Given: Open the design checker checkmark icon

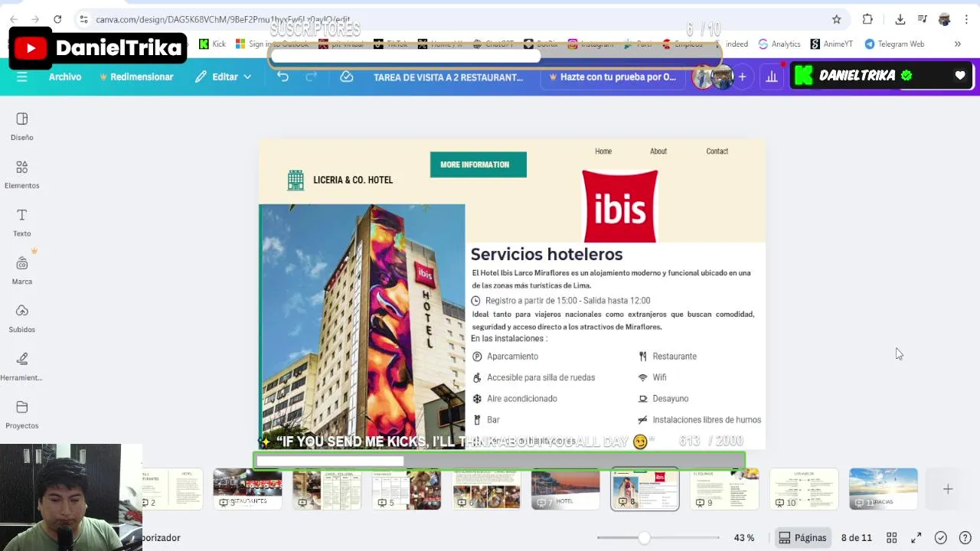Looking at the screenshot, I should pyautogui.click(x=941, y=538).
